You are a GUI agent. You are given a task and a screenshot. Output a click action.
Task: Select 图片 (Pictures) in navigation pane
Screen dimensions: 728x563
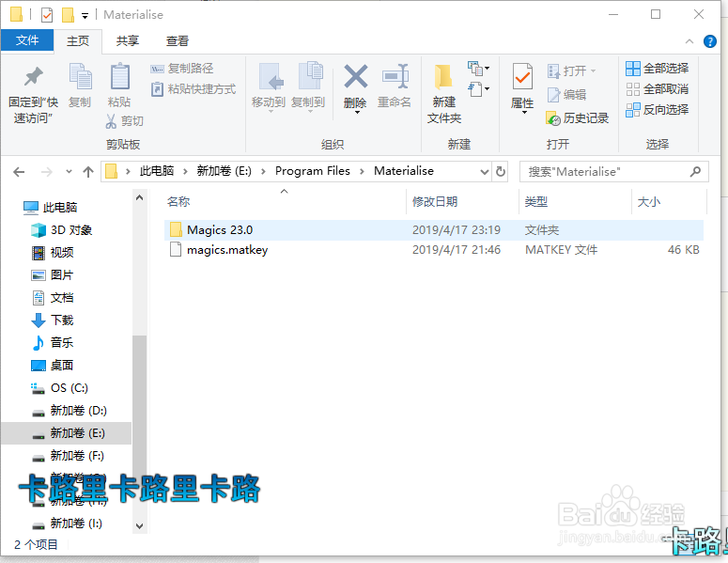[53, 275]
